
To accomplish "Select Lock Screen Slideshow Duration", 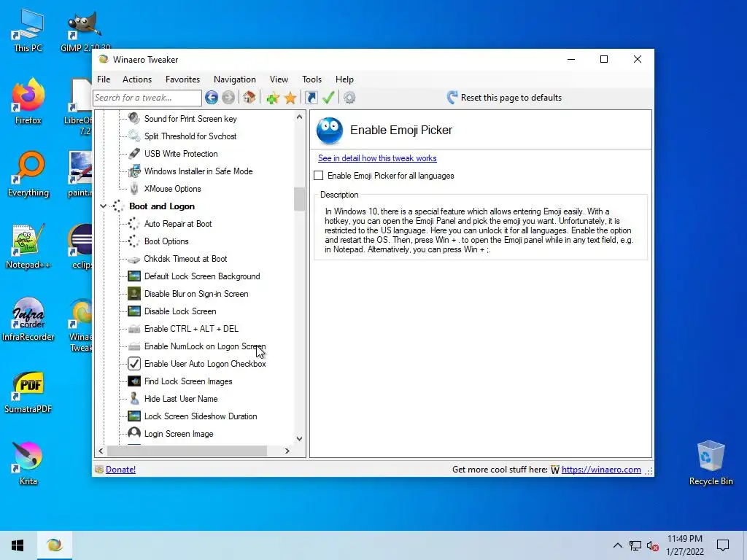I will click(x=201, y=416).
